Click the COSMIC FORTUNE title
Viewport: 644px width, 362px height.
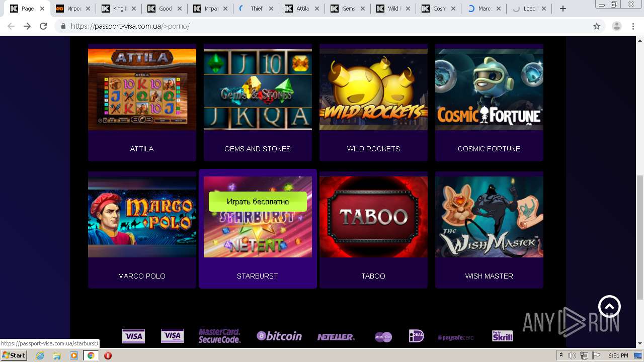tap(489, 149)
